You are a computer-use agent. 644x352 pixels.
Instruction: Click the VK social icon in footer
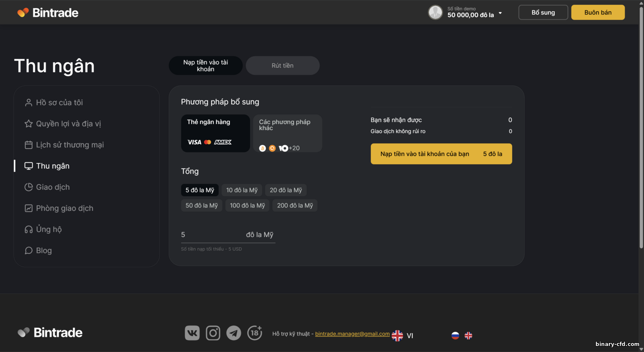pos(192,333)
